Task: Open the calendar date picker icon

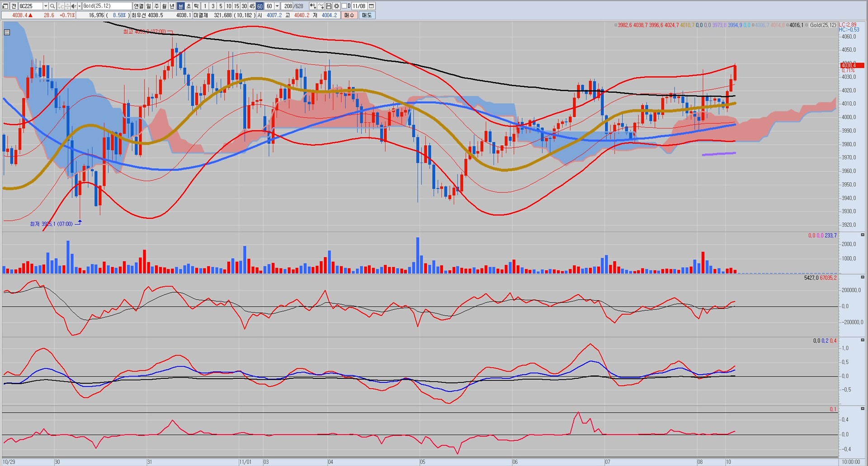Action: tap(371, 6)
